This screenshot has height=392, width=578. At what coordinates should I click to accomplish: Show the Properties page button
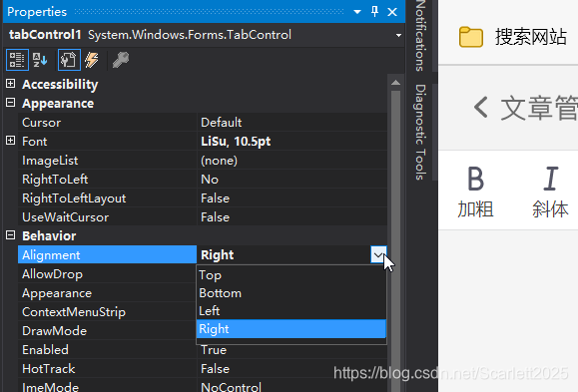point(69,60)
